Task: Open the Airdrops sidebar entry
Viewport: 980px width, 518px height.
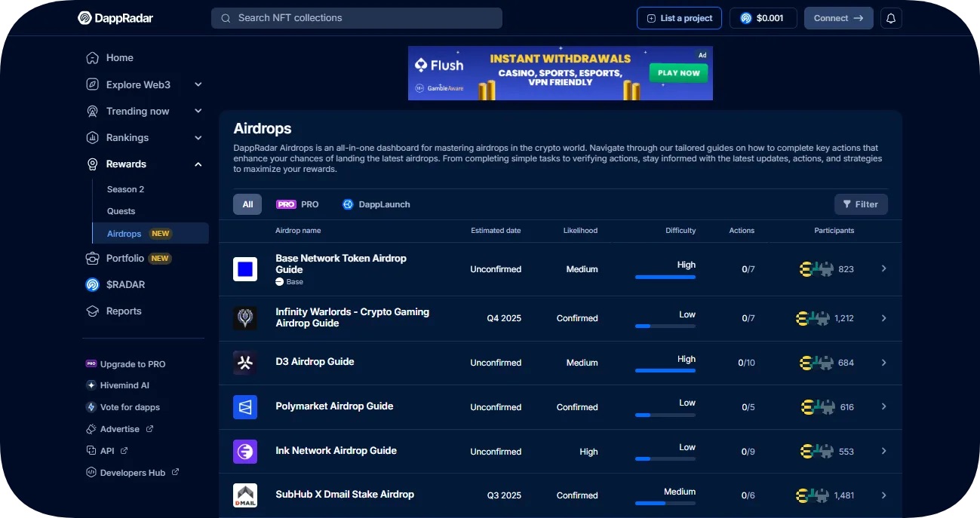Action: (123, 234)
